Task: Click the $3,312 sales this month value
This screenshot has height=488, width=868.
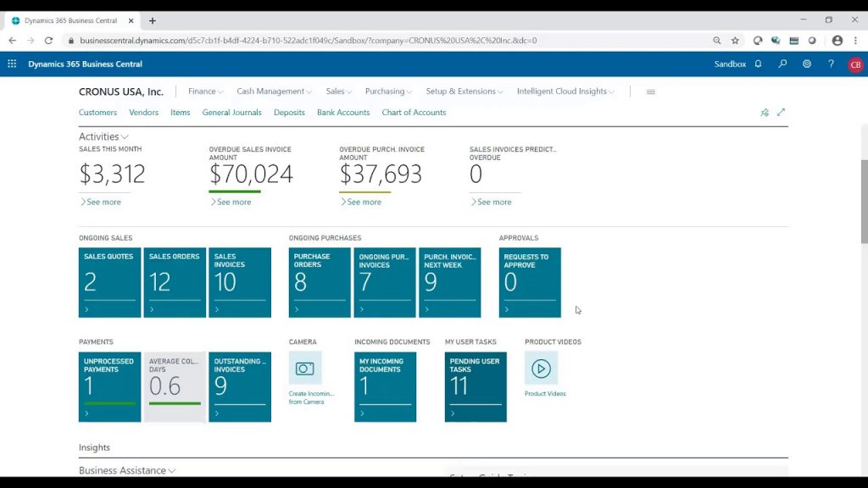Action: [113, 175]
